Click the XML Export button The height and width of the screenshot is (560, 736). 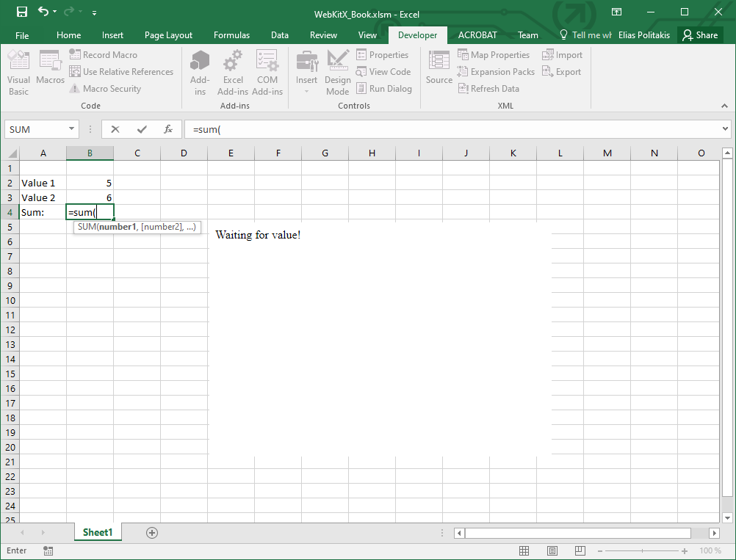click(561, 71)
